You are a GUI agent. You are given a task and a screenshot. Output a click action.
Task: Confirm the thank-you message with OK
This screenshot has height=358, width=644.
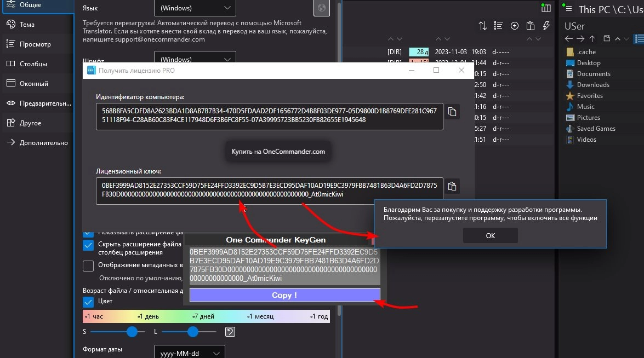coord(490,236)
